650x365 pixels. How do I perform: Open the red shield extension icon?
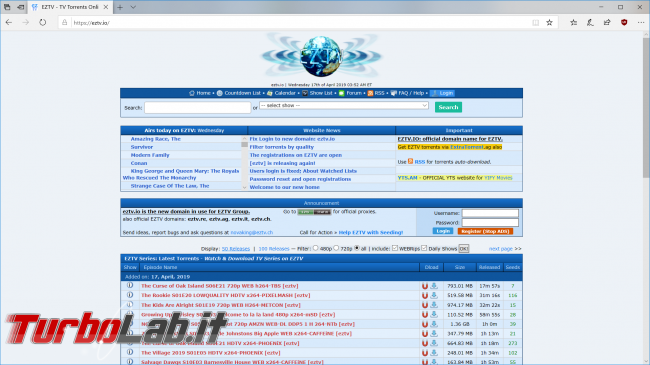(624, 22)
